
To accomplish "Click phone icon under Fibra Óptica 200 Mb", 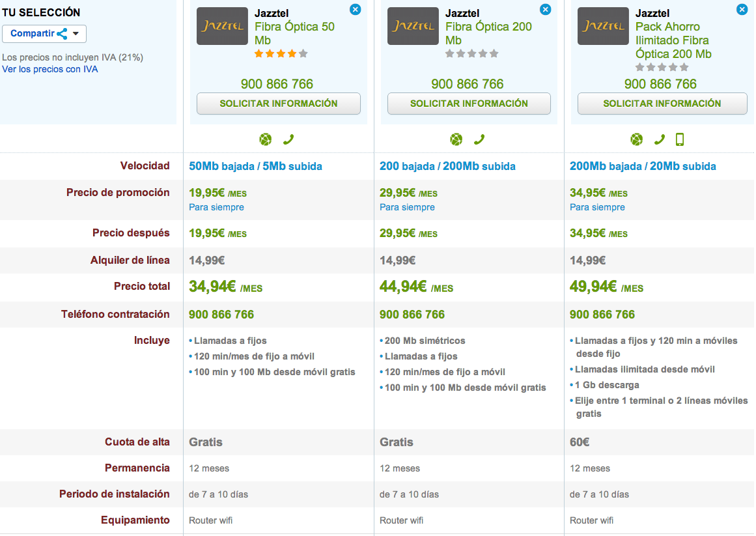I will tap(479, 140).
